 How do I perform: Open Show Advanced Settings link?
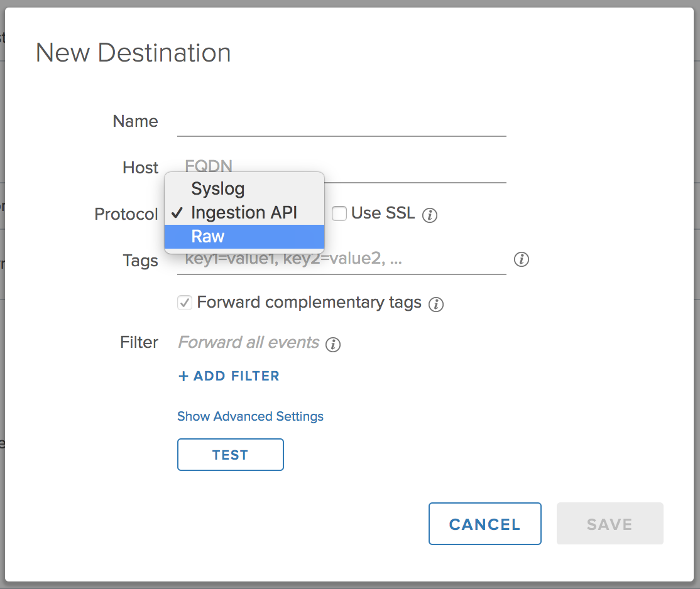(250, 416)
